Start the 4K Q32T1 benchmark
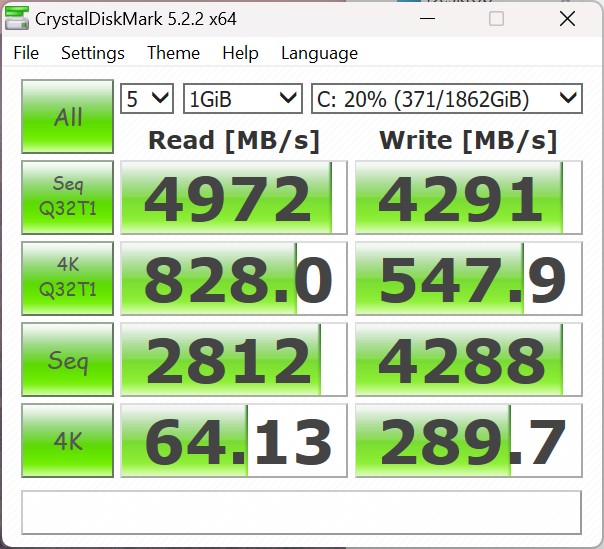The image size is (604, 549). coord(68,278)
